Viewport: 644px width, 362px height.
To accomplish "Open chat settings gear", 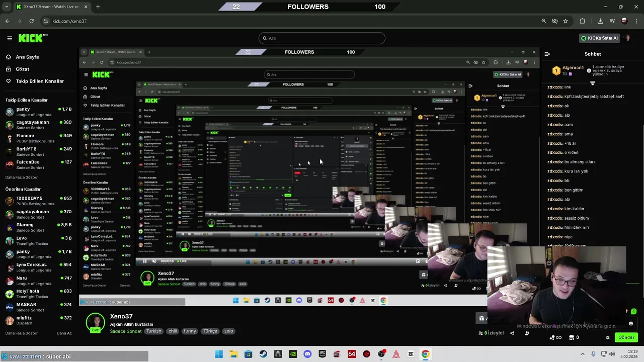I will (608, 338).
